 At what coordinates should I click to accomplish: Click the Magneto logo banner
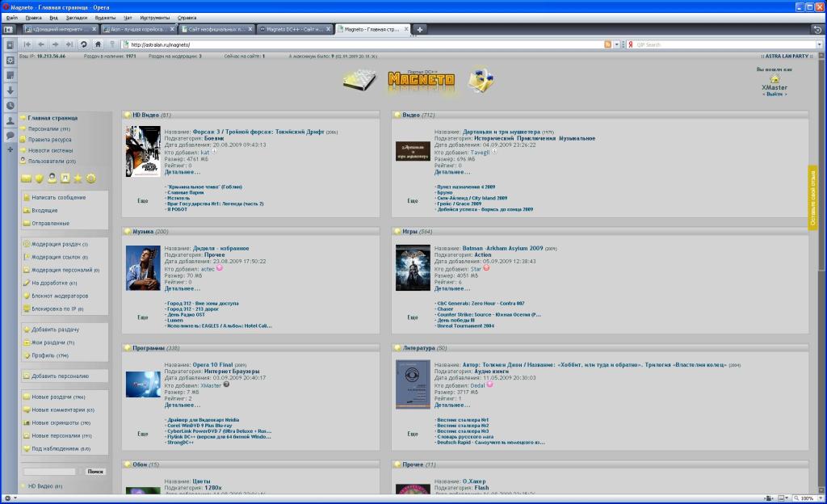point(422,80)
